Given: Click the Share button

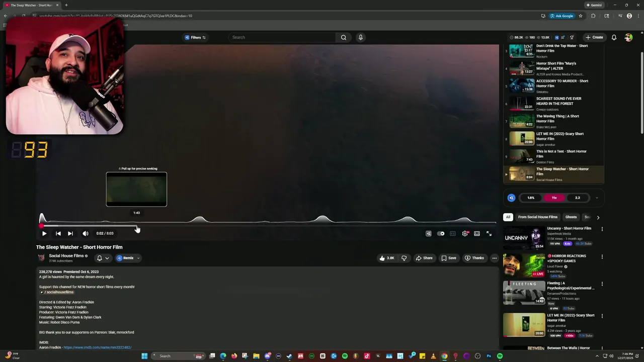Looking at the screenshot, I should pos(424,258).
